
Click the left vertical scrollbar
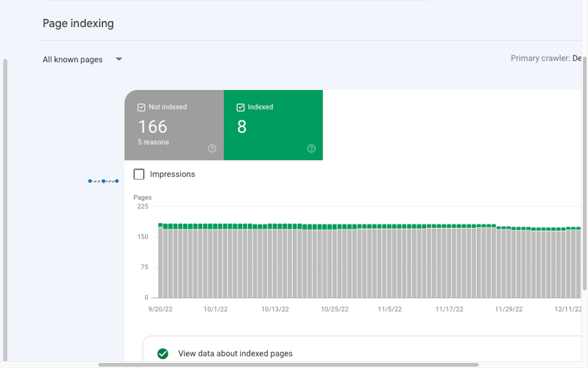(x=5, y=210)
